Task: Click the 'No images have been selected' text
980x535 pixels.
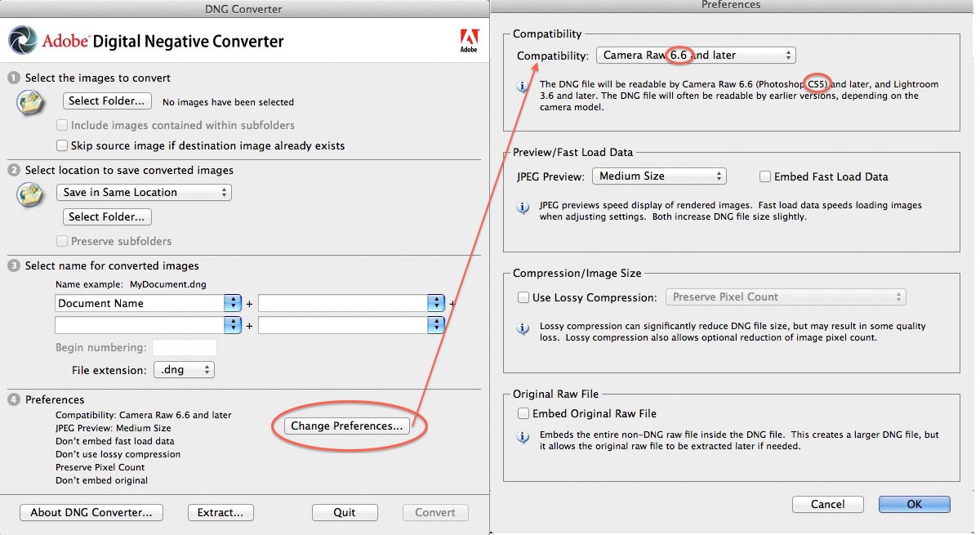Action: tap(229, 103)
